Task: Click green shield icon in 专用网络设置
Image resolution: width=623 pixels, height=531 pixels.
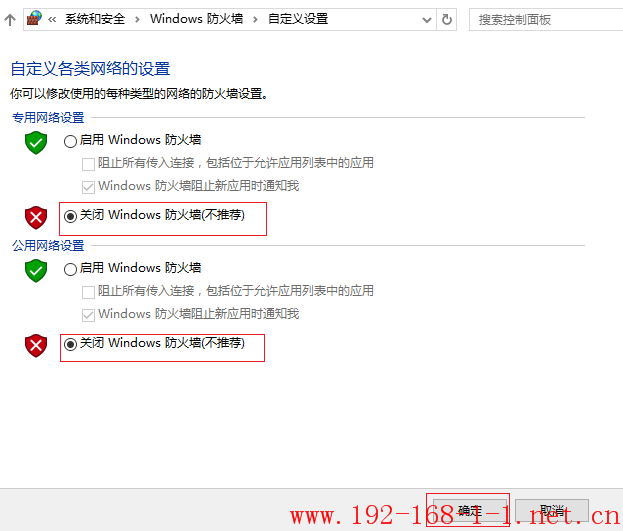Action: click(x=36, y=142)
